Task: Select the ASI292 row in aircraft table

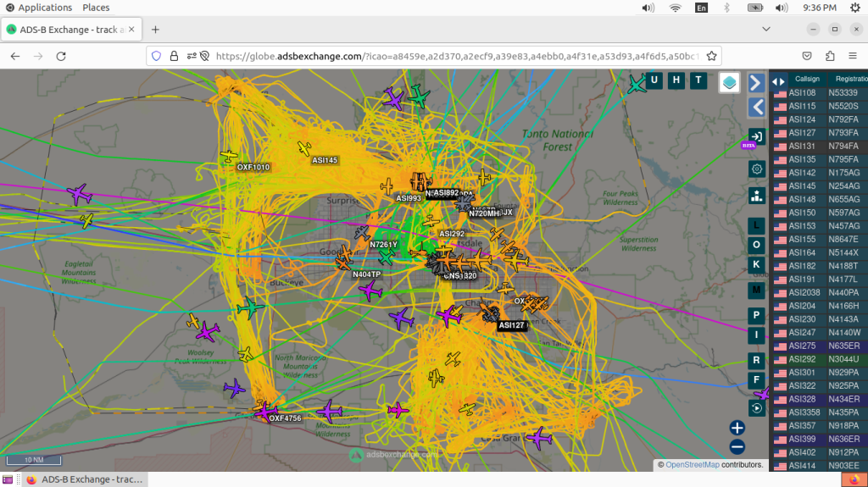Action: point(820,359)
